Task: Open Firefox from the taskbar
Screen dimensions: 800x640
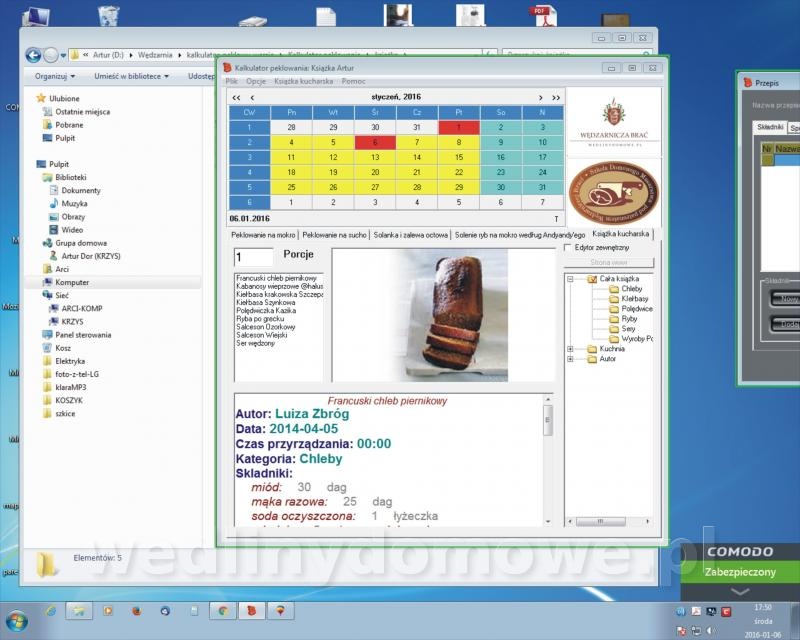Action: point(136,611)
